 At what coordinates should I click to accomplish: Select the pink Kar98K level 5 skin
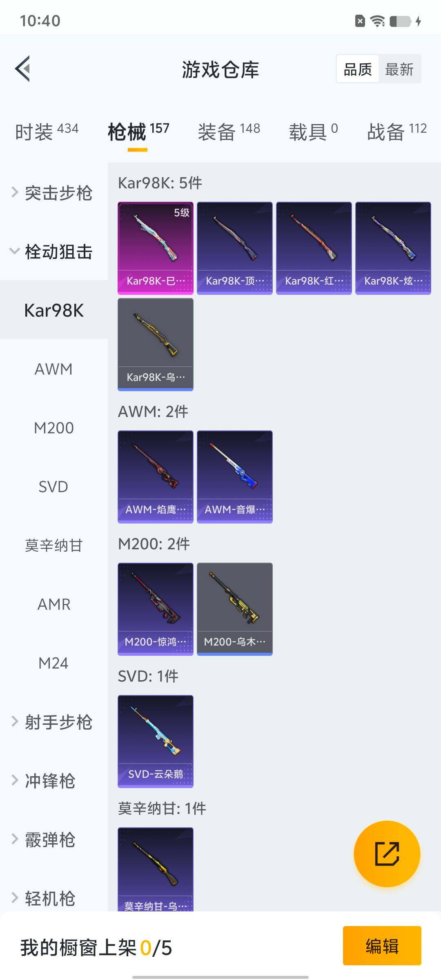pos(156,248)
